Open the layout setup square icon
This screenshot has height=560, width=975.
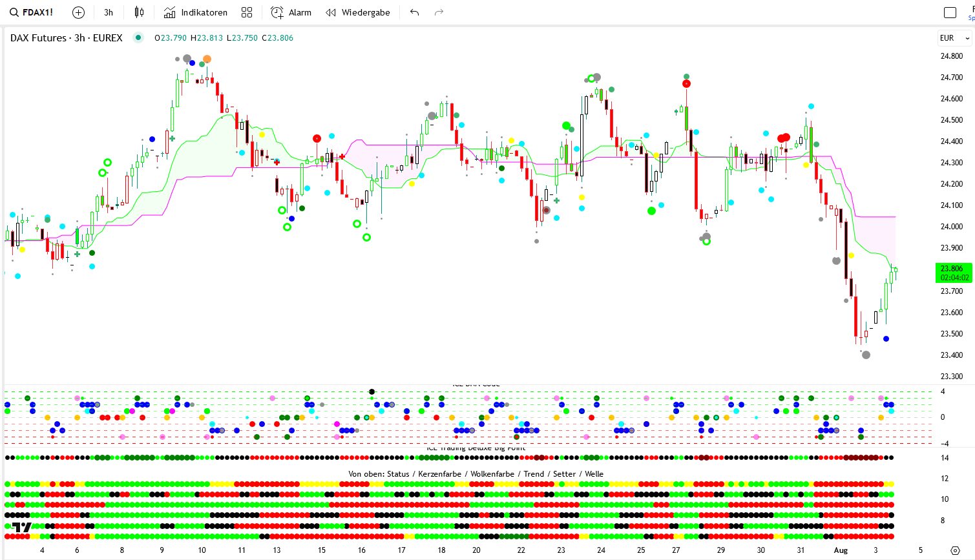pos(950,12)
